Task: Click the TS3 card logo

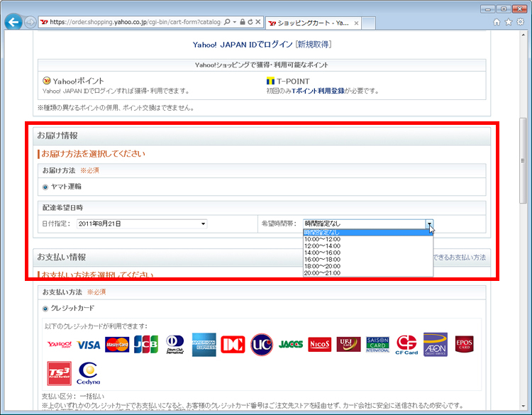Action: (60, 374)
